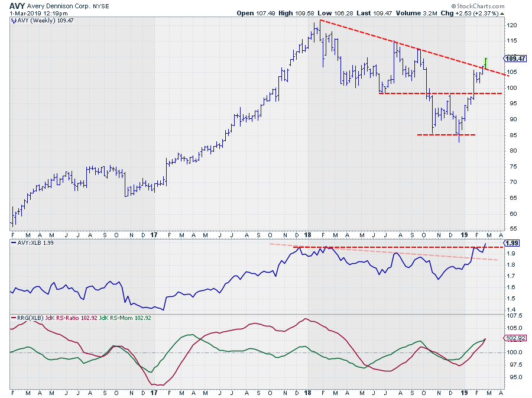Screen dimensions: 532x398
Task: Click the red descending dashed trendline on price chart
Action: point(414,48)
